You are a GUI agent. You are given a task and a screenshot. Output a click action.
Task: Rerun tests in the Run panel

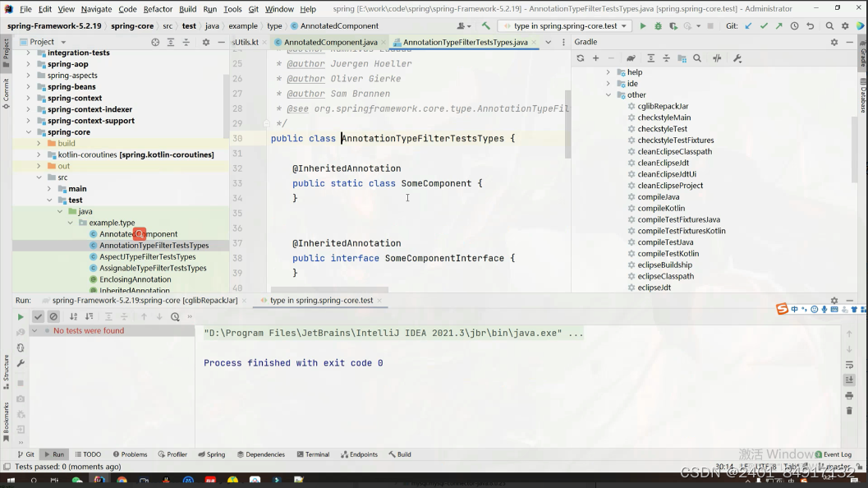21,317
